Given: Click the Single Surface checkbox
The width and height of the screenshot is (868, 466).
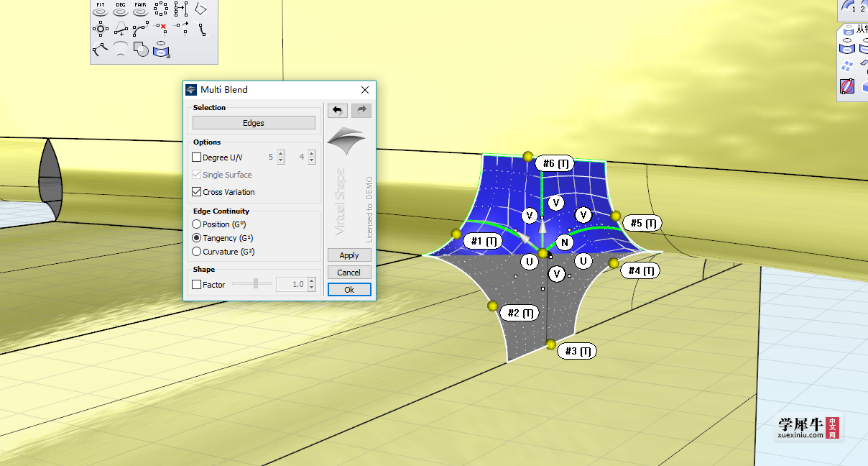Looking at the screenshot, I should [x=197, y=175].
